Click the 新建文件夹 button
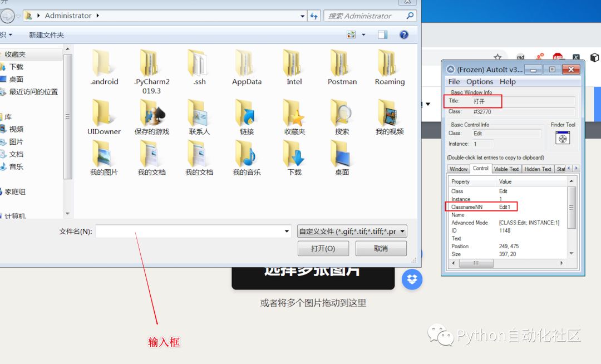 pos(46,35)
